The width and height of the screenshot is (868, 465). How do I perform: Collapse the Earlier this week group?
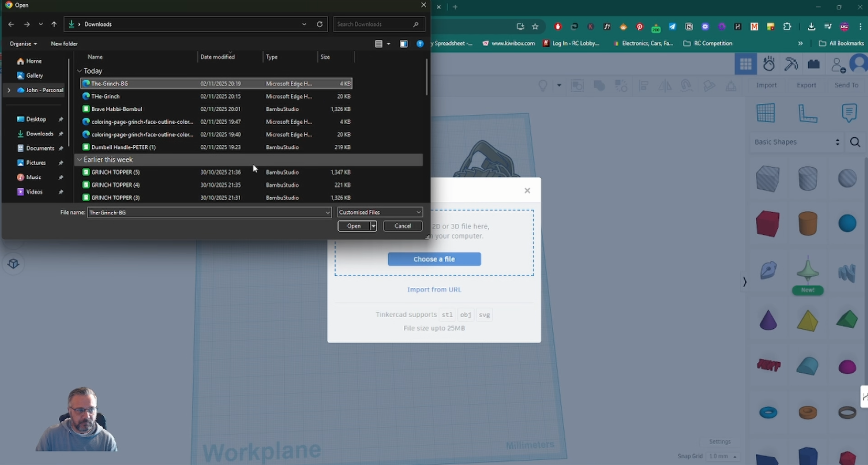[x=80, y=159]
